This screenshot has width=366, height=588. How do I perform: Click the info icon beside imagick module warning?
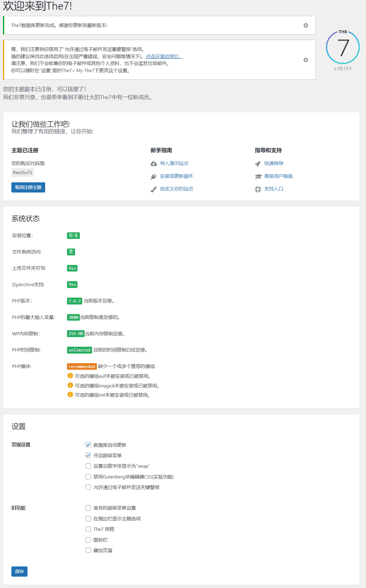point(70,385)
